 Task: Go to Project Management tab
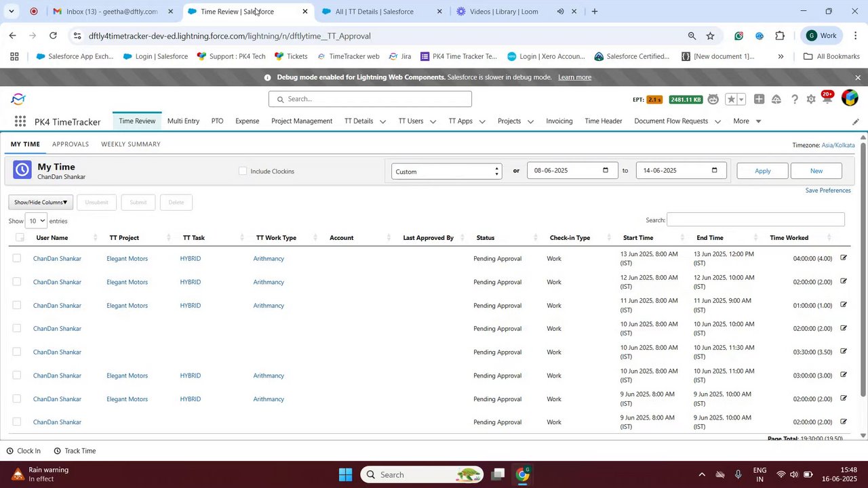tap(302, 121)
